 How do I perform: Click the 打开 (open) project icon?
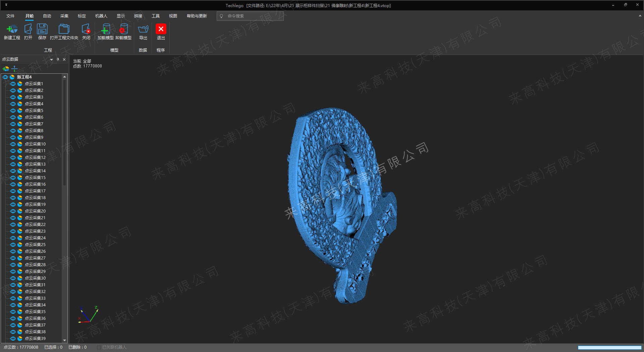(28, 30)
